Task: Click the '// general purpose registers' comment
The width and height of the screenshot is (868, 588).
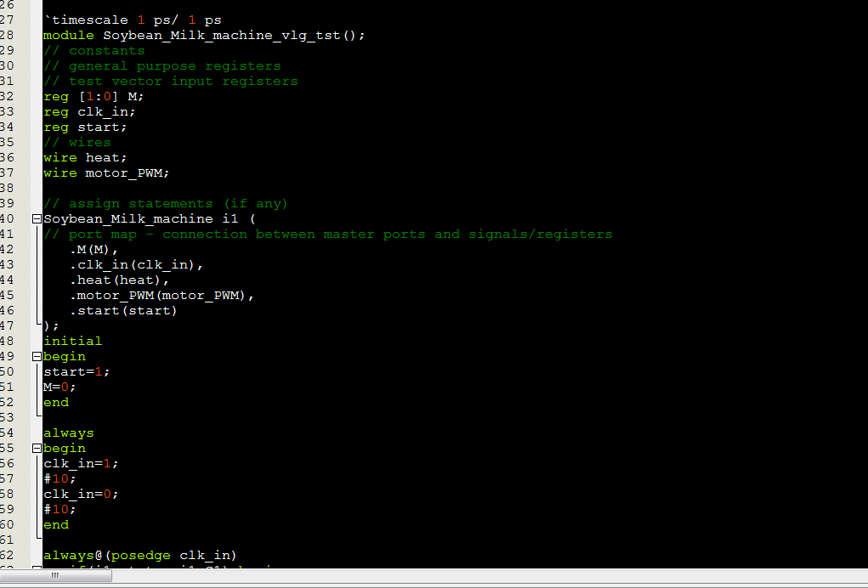Action: 162,65
